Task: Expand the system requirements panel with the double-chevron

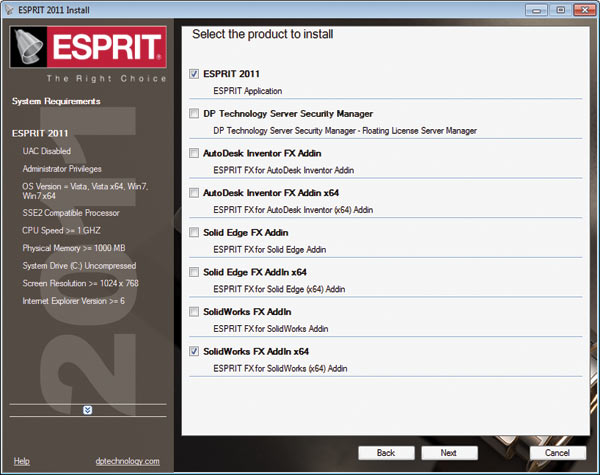Action: pyautogui.click(x=87, y=410)
